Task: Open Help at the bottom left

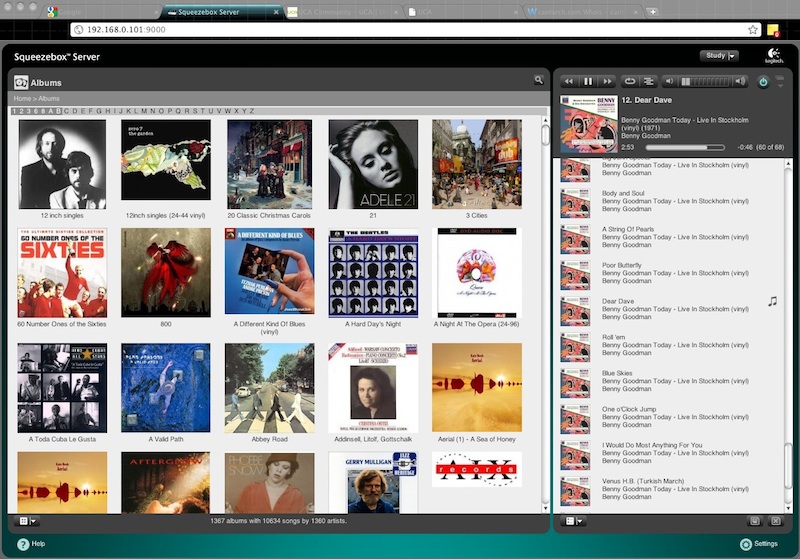Action: 31,544
